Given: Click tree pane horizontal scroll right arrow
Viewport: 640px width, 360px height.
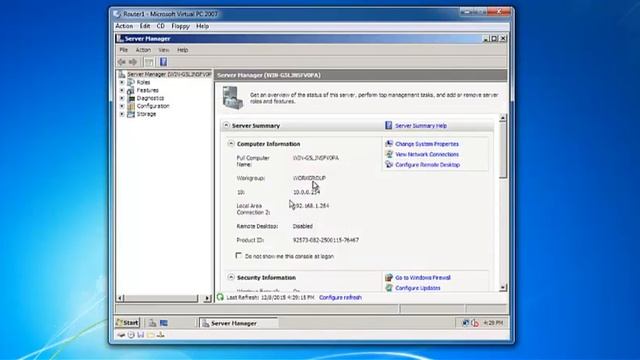Looking at the screenshot, I should click(207, 298).
